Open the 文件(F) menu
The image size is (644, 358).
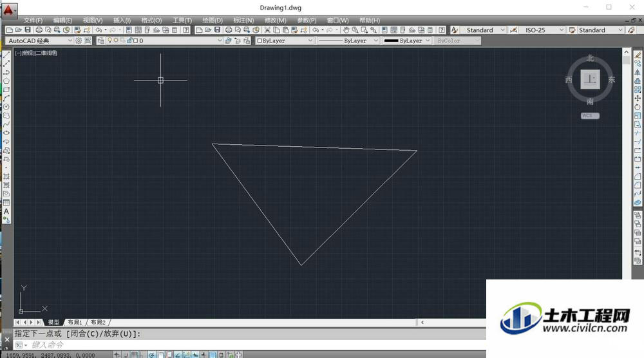(x=33, y=20)
